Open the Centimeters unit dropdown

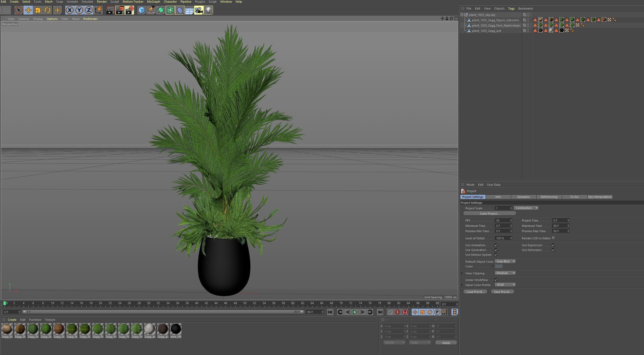(x=526, y=208)
